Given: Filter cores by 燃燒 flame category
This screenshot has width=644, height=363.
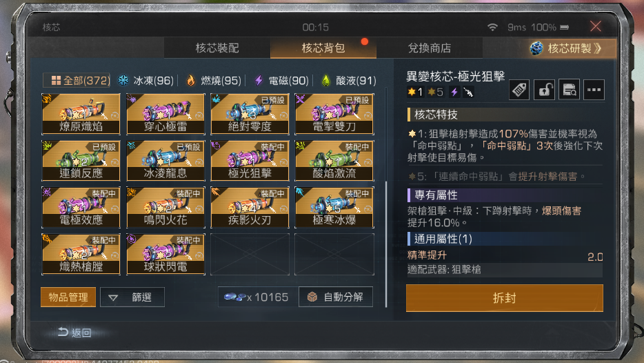Looking at the screenshot, I should click(x=214, y=81).
